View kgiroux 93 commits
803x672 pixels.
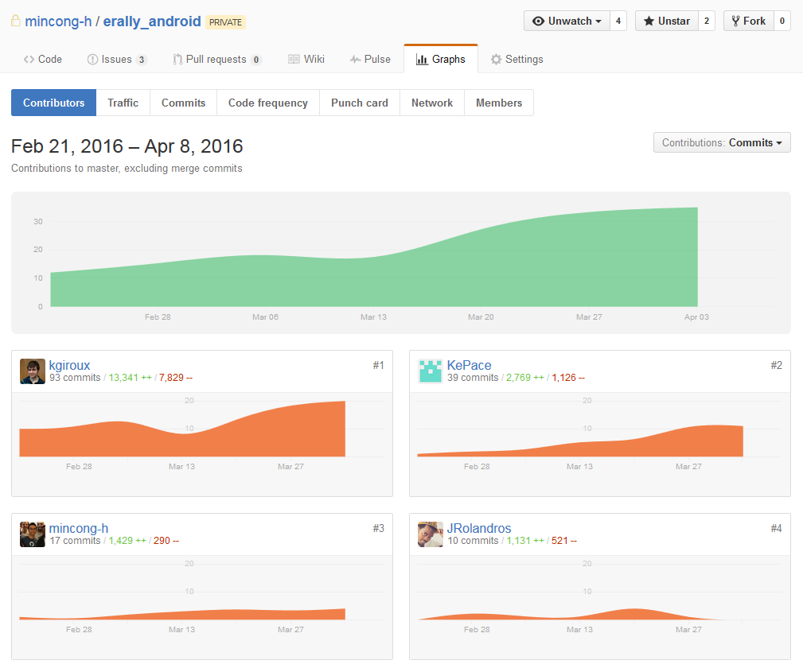pyautogui.click(x=75, y=378)
